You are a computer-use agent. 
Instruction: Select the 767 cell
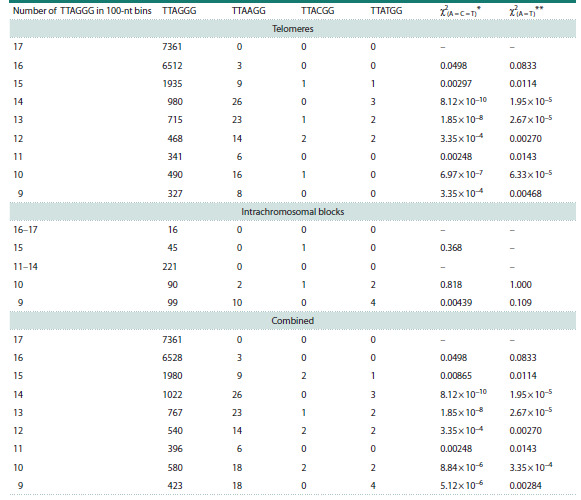click(x=175, y=413)
